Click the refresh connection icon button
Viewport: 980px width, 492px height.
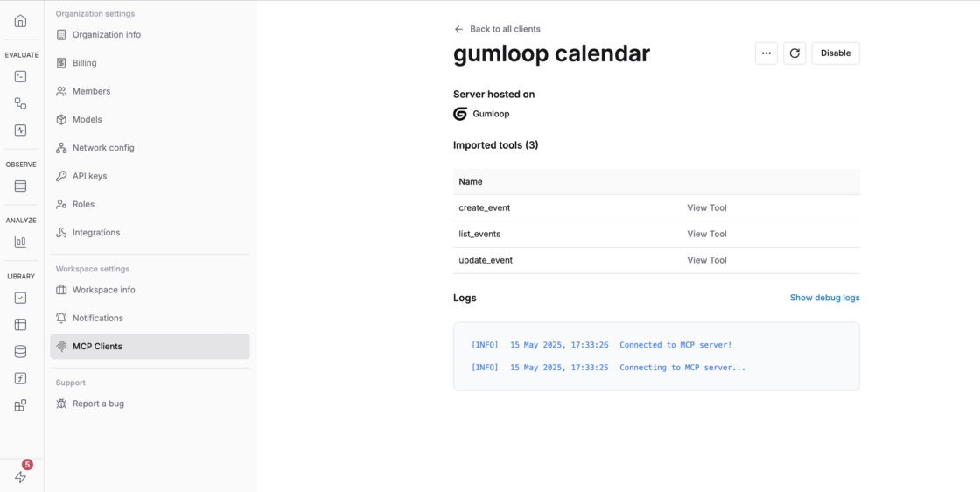tap(794, 53)
